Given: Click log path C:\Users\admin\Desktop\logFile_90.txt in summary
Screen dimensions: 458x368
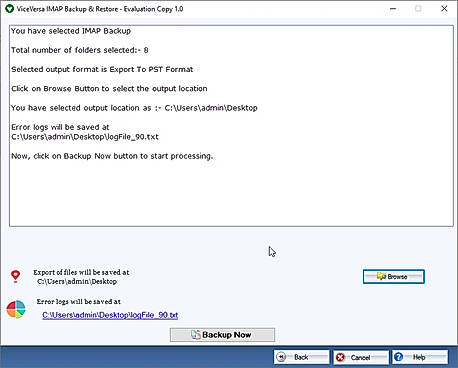Looking at the screenshot, I should point(85,137).
